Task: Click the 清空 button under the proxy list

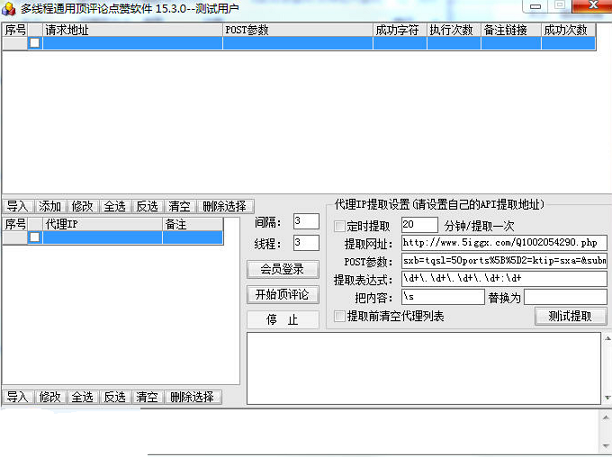Action: pyautogui.click(x=148, y=397)
